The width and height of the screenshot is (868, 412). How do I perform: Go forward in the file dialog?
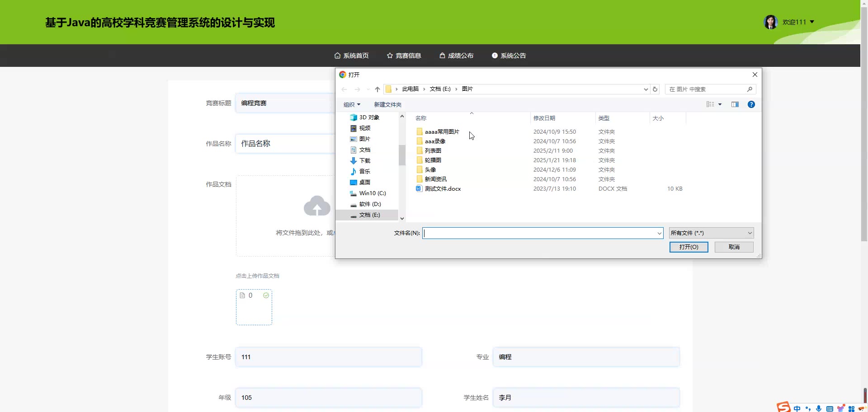click(357, 89)
